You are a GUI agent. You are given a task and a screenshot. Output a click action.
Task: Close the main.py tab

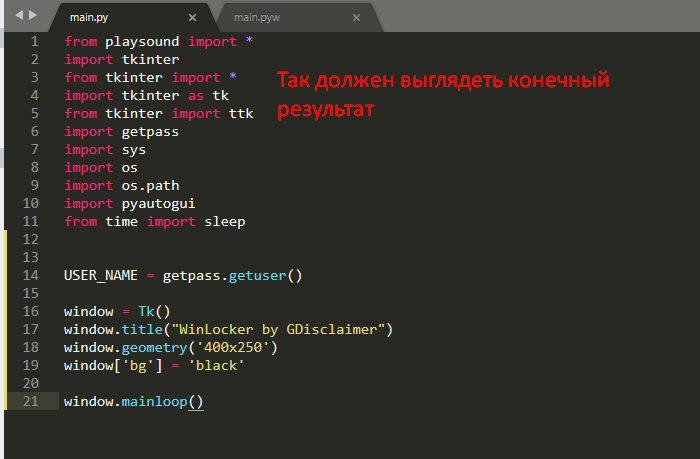192,17
